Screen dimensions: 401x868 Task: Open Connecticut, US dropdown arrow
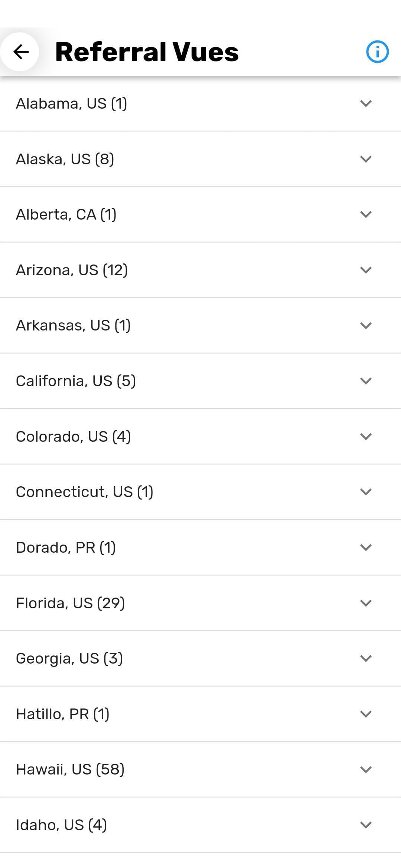[x=366, y=492]
